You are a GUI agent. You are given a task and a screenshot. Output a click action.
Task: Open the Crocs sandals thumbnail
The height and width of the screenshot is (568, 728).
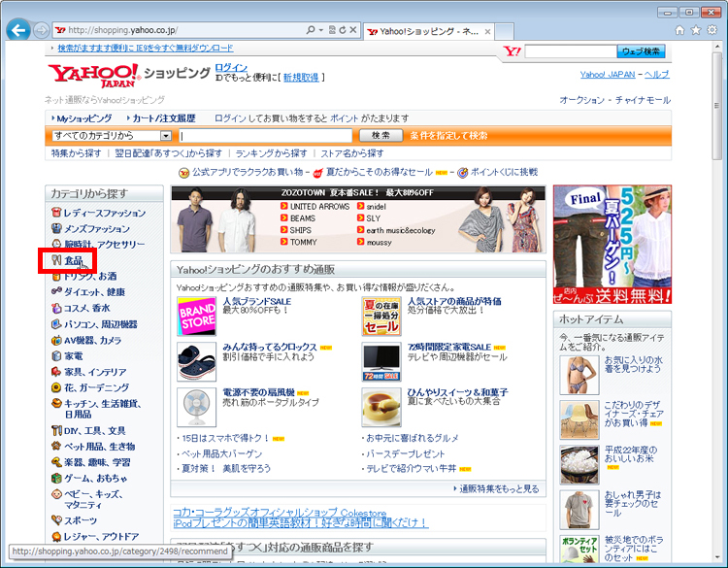point(196,362)
